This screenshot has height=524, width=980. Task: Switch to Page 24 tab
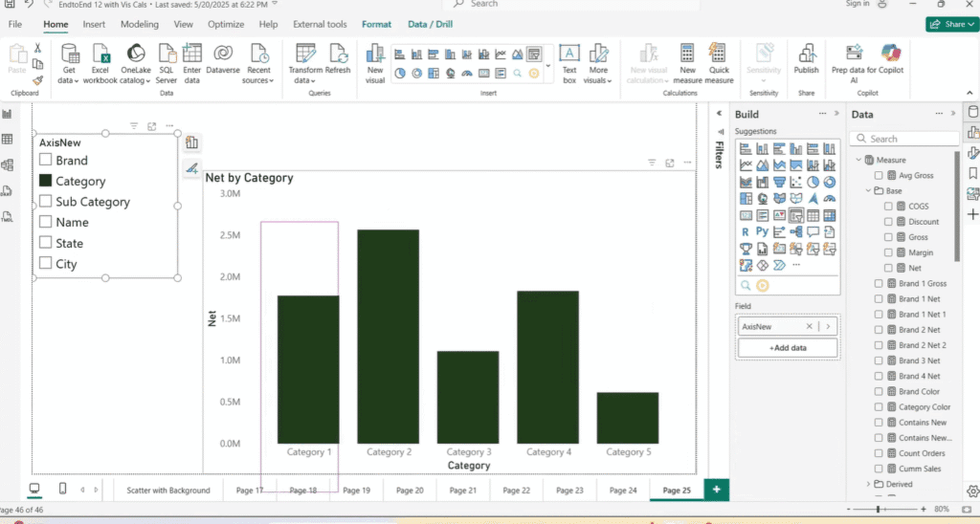pos(623,491)
